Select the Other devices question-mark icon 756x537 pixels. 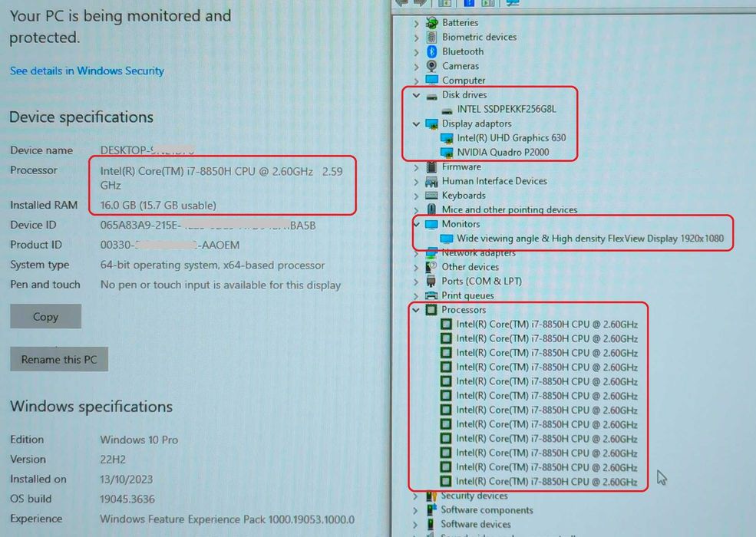(x=431, y=267)
